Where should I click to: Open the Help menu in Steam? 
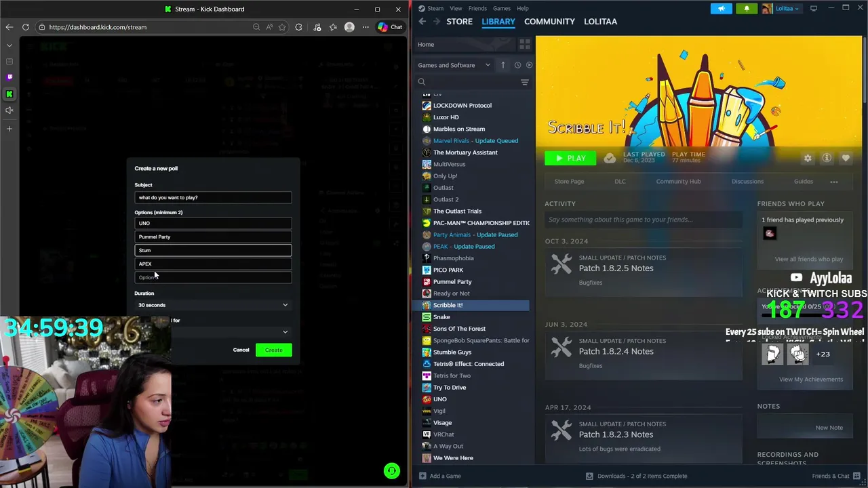pos(523,8)
